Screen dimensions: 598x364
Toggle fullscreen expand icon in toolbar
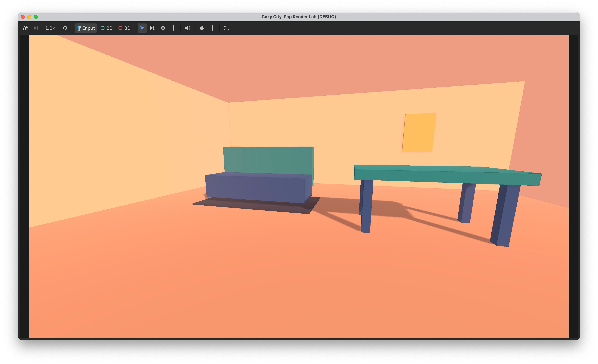(226, 28)
